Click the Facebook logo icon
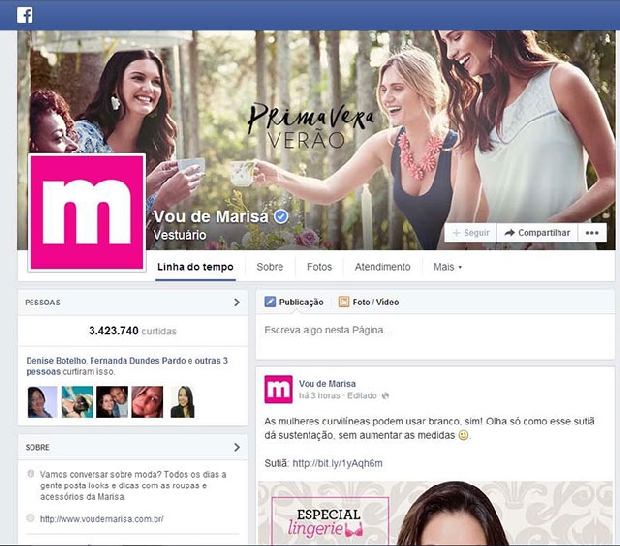The image size is (620, 546). pyautogui.click(x=25, y=15)
